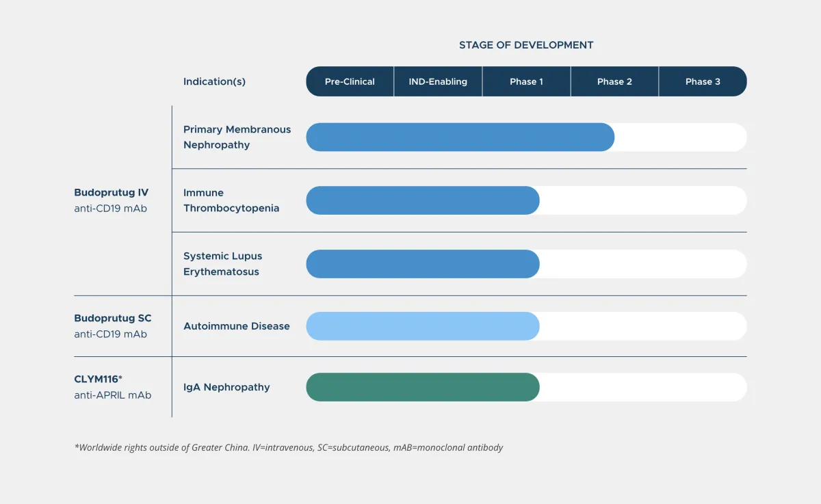Click the CLYM116 drug name
The width and height of the screenshot is (821, 504).
tap(98, 380)
